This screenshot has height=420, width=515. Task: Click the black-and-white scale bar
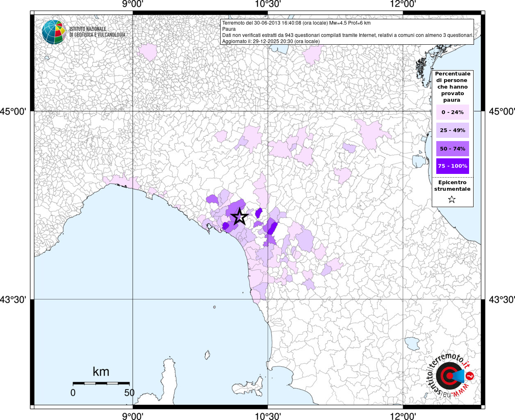(x=101, y=383)
